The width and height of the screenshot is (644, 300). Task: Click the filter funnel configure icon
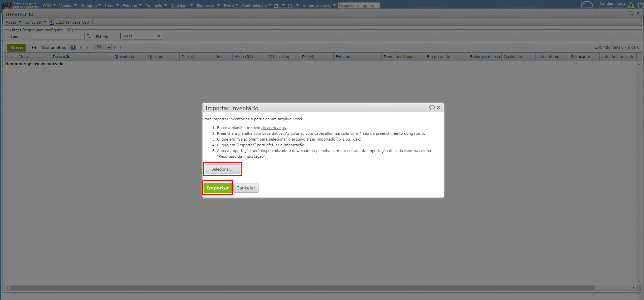click(x=69, y=30)
